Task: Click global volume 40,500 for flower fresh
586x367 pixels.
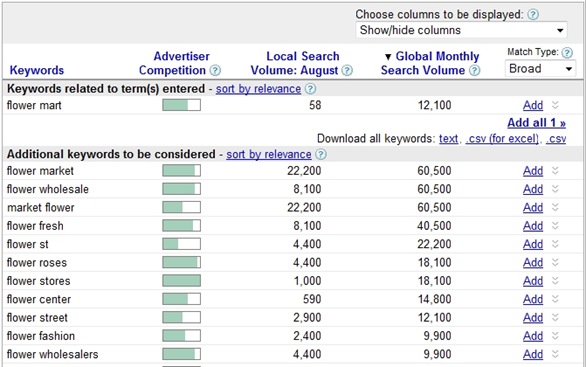Action: point(434,226)
